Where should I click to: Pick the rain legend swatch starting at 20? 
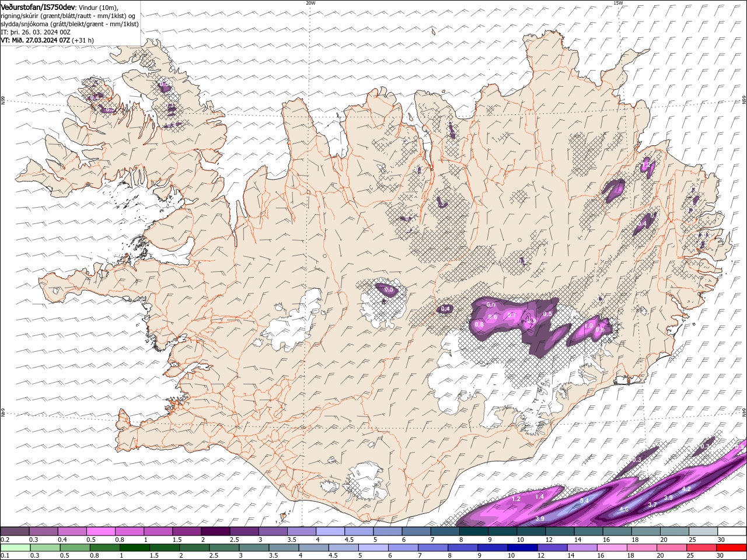pos(672,547)
